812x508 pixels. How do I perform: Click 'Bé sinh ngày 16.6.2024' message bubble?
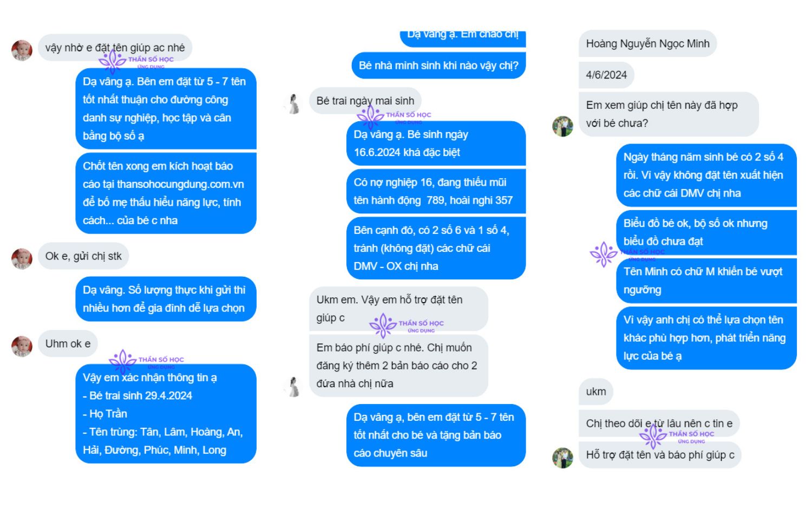[435, 144]
